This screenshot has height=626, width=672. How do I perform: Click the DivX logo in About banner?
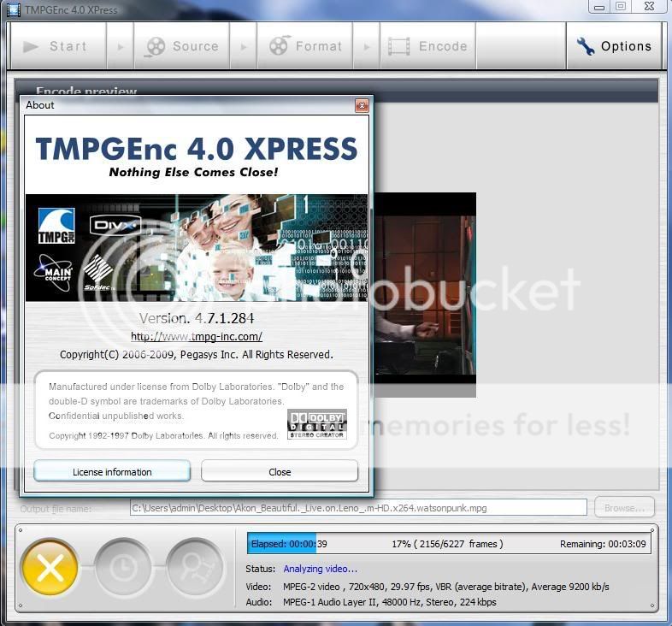pyautogui.click(x=115, y=225)
